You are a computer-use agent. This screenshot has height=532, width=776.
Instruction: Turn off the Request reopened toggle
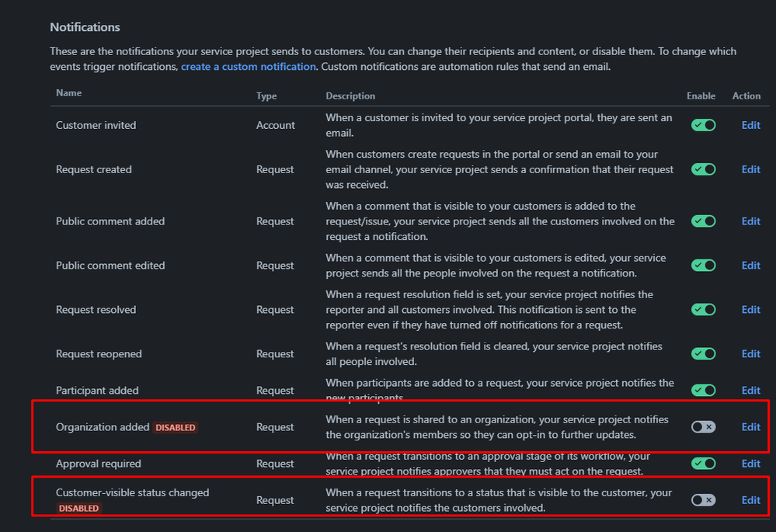[702, 353]
